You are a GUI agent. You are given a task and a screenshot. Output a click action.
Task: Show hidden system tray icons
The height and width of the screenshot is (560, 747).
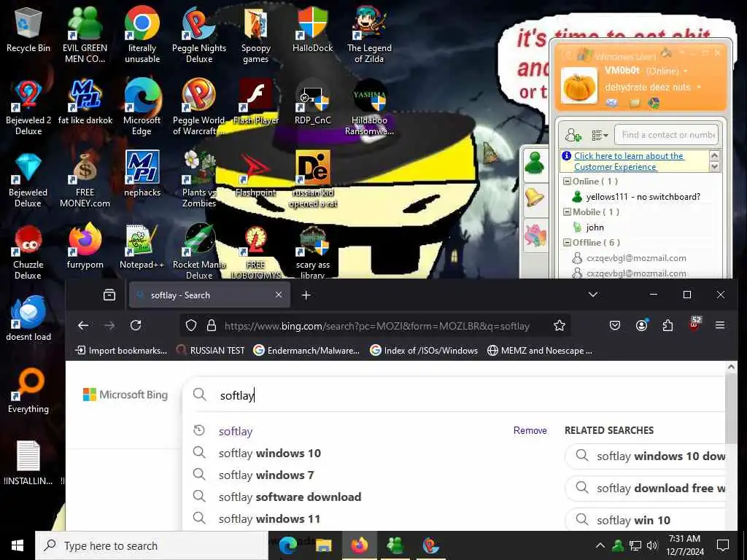600,545
